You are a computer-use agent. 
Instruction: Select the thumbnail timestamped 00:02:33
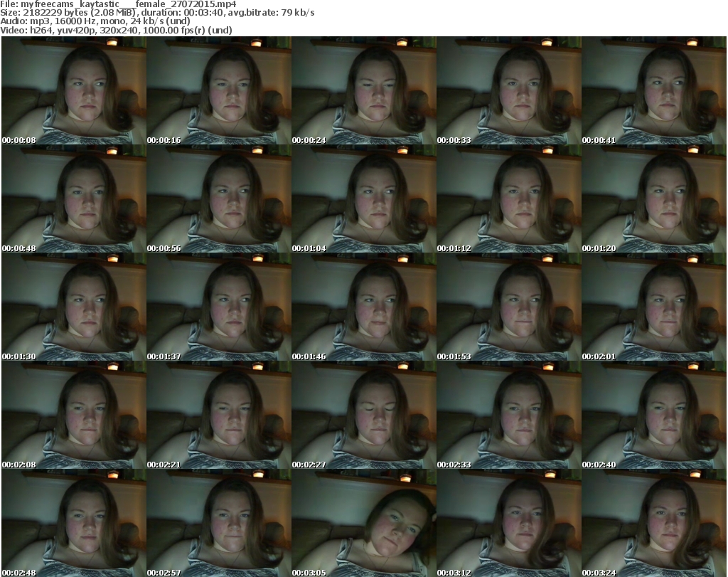(509, 415)
